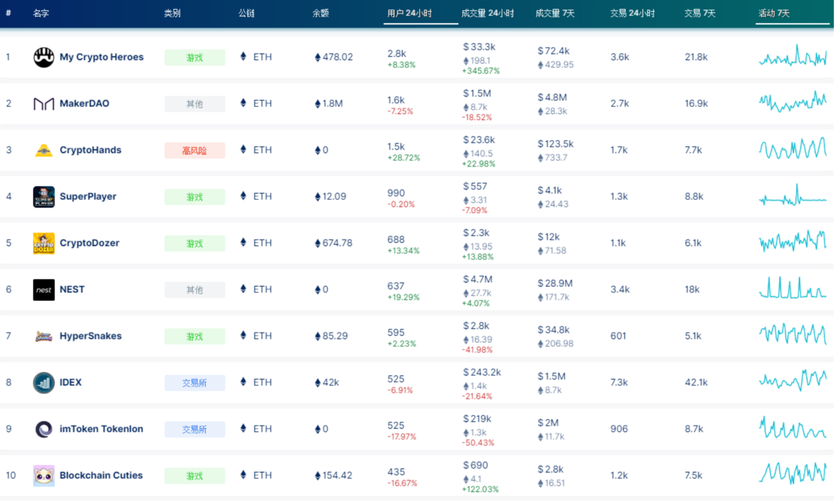836x504 pixels.
Task: Click the My Crypto Heroes logo icon
Action: (x=44, y=57)
